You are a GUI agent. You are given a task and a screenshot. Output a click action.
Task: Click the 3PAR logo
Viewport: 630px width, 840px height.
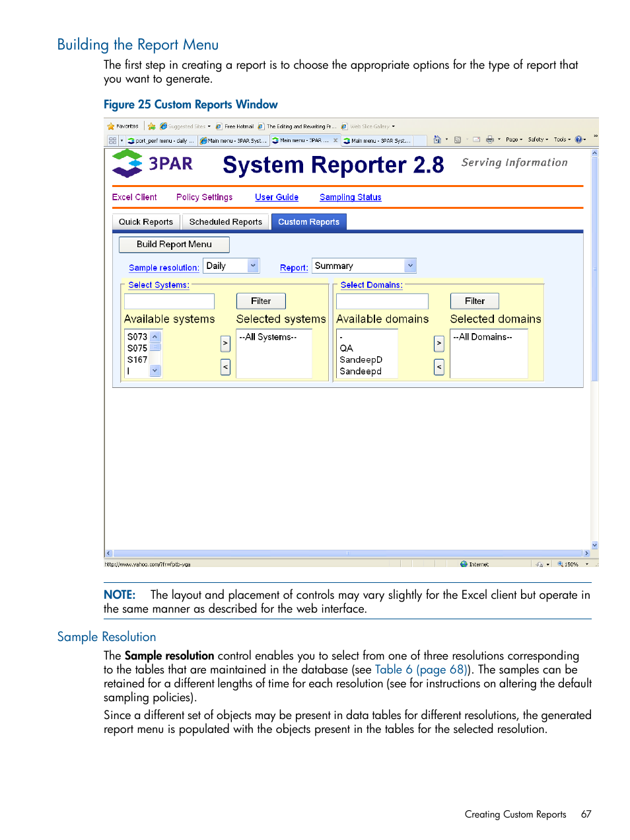tap(153, 163)
